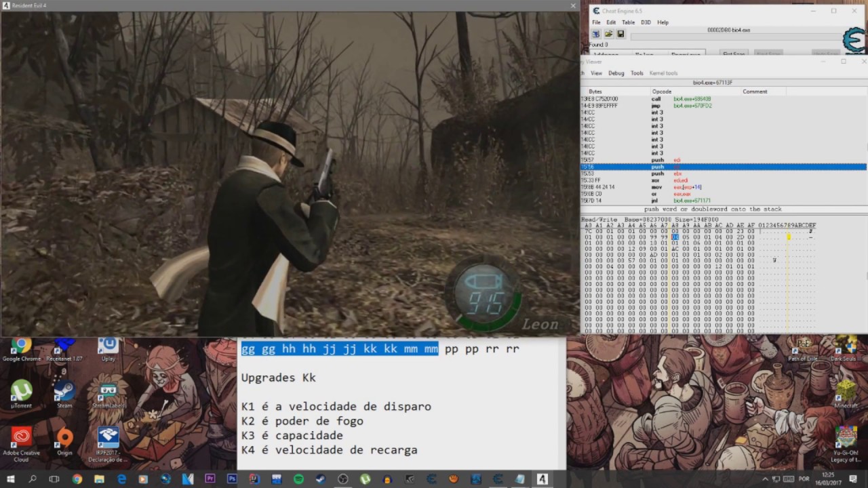This screenshot has width=868, height=488.
Task: Open the Tools menu in Memory Viewer
Action: point(637,73)
